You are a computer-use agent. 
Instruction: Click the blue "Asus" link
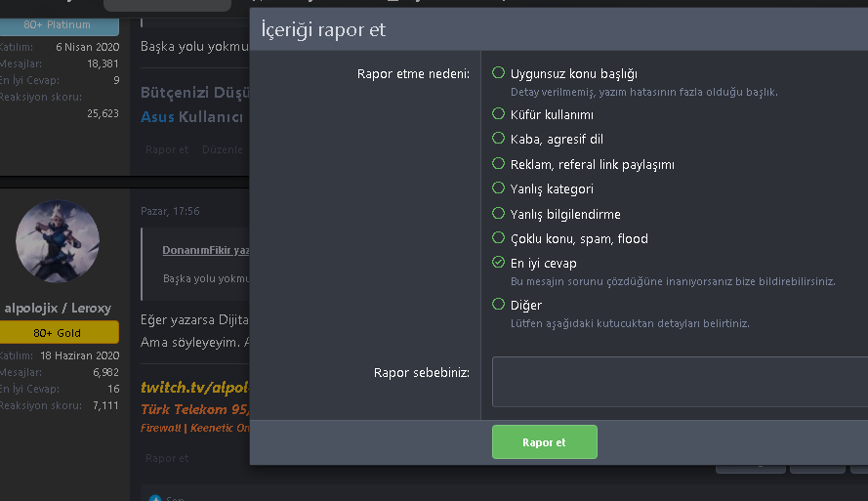[x=157, y=117]
